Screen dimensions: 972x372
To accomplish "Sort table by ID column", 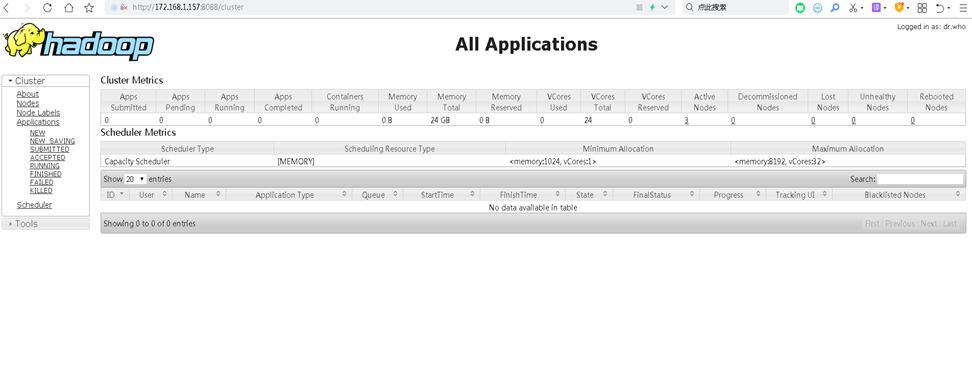I will click(115, 195).
